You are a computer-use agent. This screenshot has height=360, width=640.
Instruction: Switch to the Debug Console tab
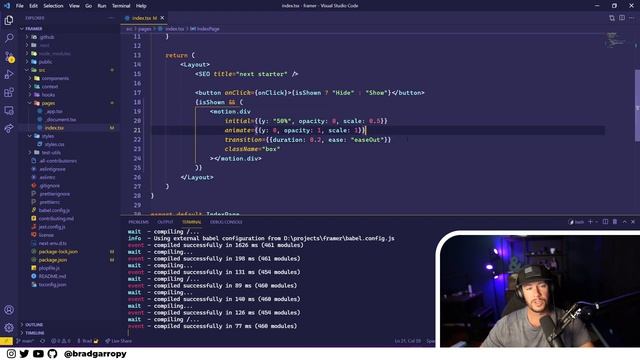tap(226, 222)
